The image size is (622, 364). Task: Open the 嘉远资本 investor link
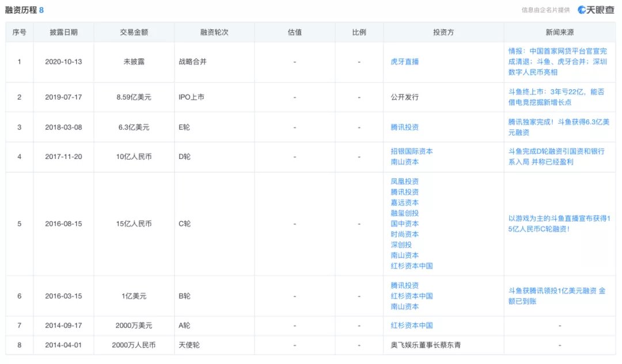coord(405,203)
